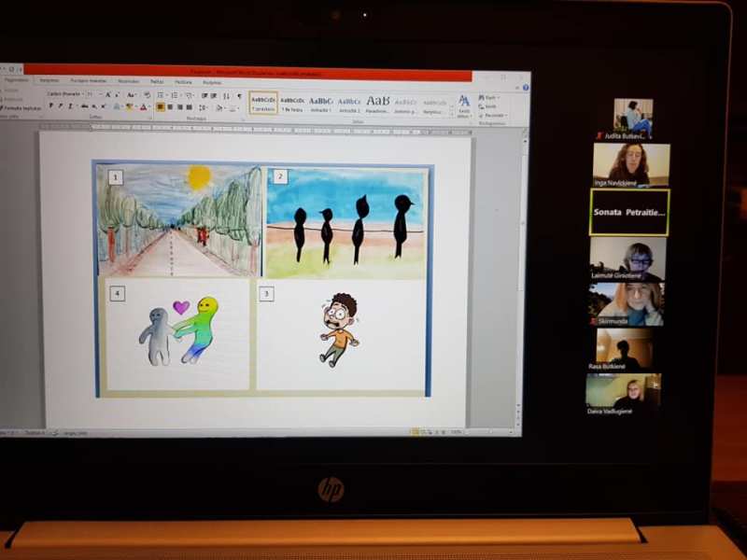
Task: Select Rasa's video thumbnail
Action: 624,349
